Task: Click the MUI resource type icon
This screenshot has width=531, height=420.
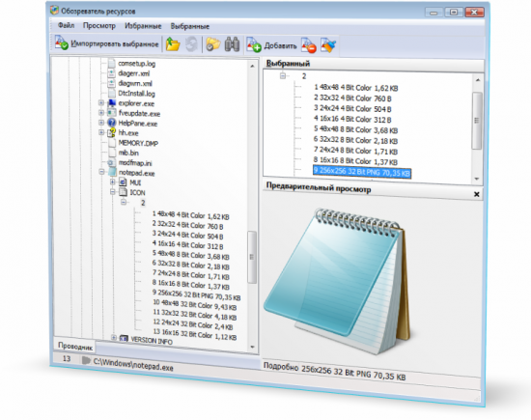Action: (123, 182)
